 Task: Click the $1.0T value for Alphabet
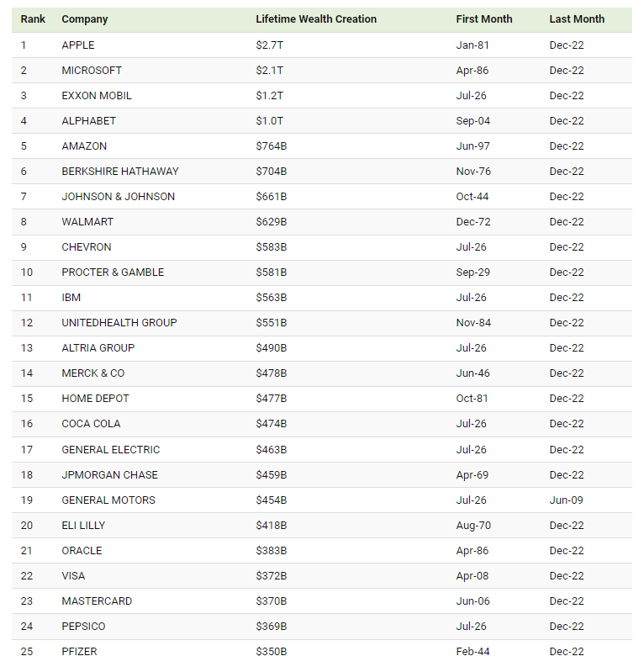pyautogui.click(x=270, y=121)
